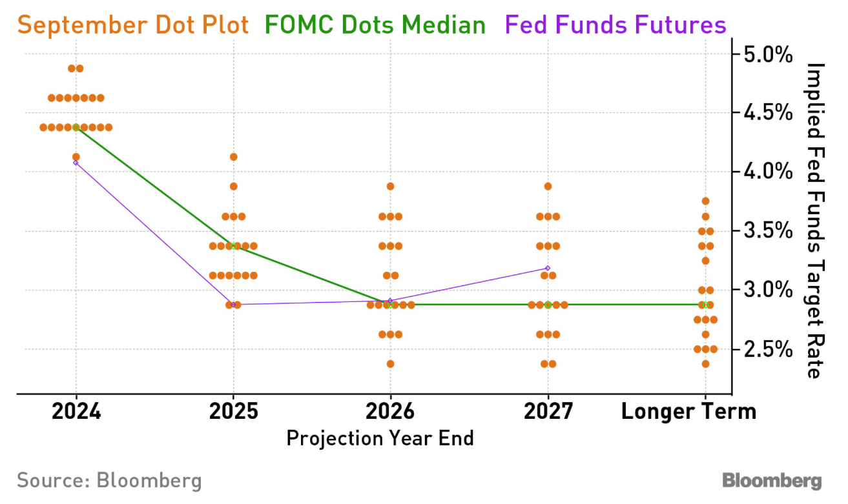The image size is (848, 504).
Task: Click the Bloomberg logo at bottom right
Action: click(772, 481)
